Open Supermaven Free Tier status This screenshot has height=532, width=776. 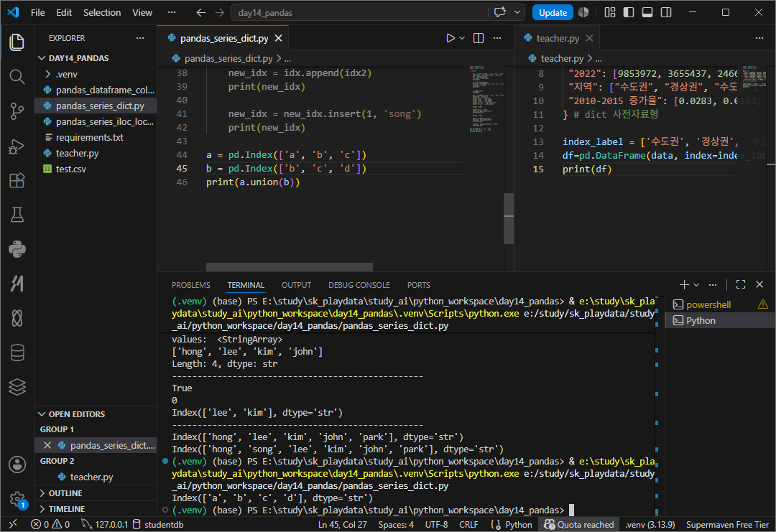tap(727, 525)
